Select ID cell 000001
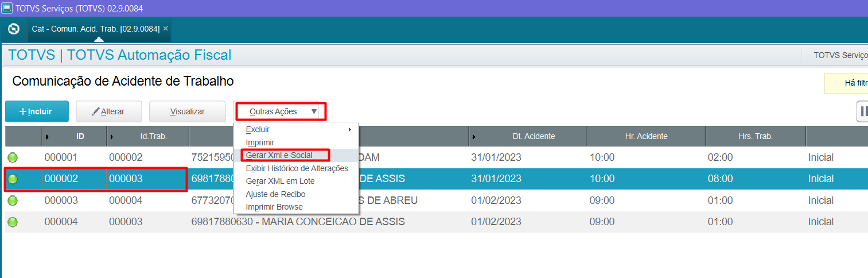The height and width of the screenshot is (278, 868). 61,157
